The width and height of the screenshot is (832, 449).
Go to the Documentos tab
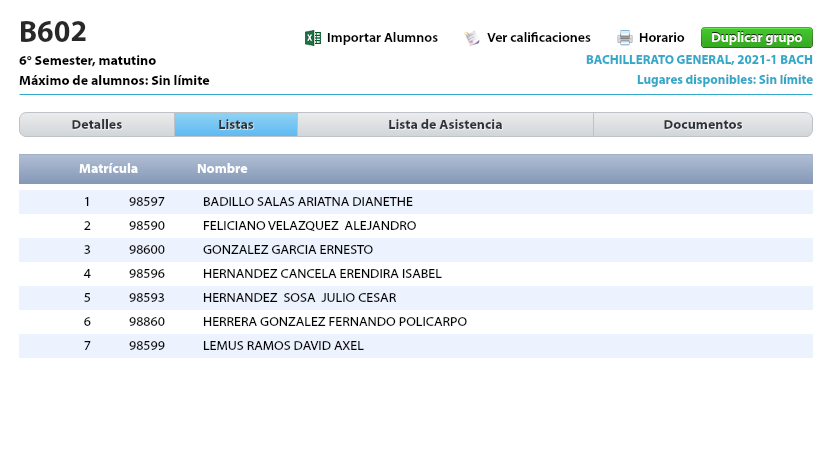703,125
